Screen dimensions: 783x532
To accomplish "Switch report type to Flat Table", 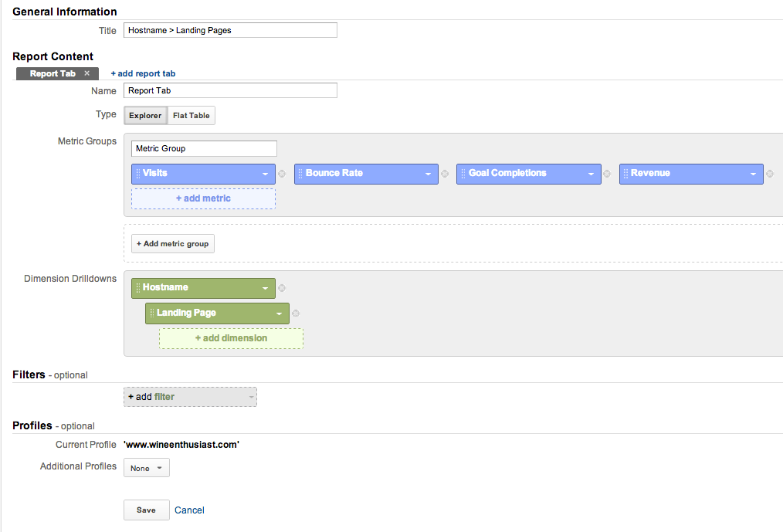I will pyautogui.click(x=191, y=116).
